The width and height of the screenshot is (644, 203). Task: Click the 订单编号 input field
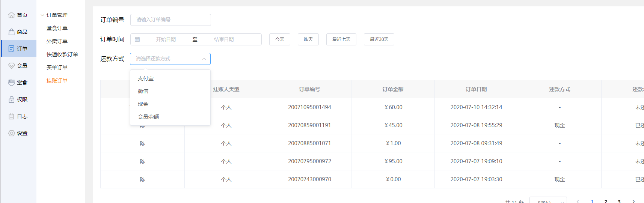(170, 20)
